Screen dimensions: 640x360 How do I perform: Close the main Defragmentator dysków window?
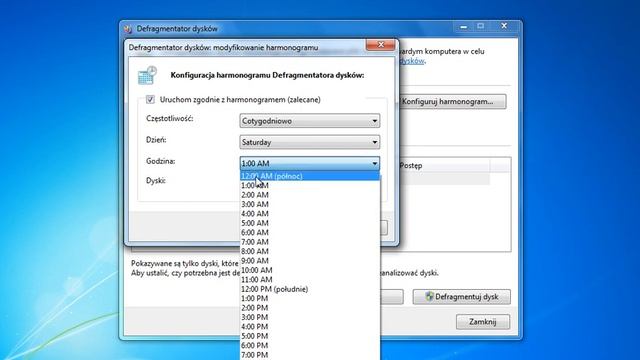click(504, 26)
